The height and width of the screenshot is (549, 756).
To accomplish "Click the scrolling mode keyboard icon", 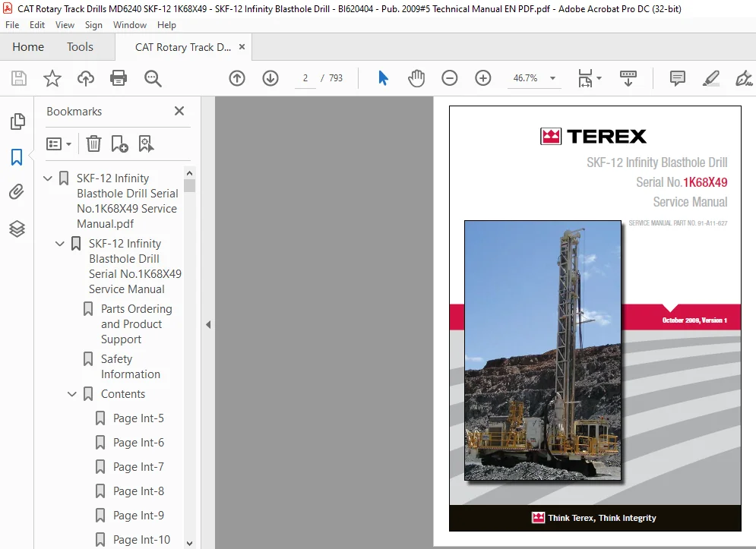I will (x=628, y=78).
